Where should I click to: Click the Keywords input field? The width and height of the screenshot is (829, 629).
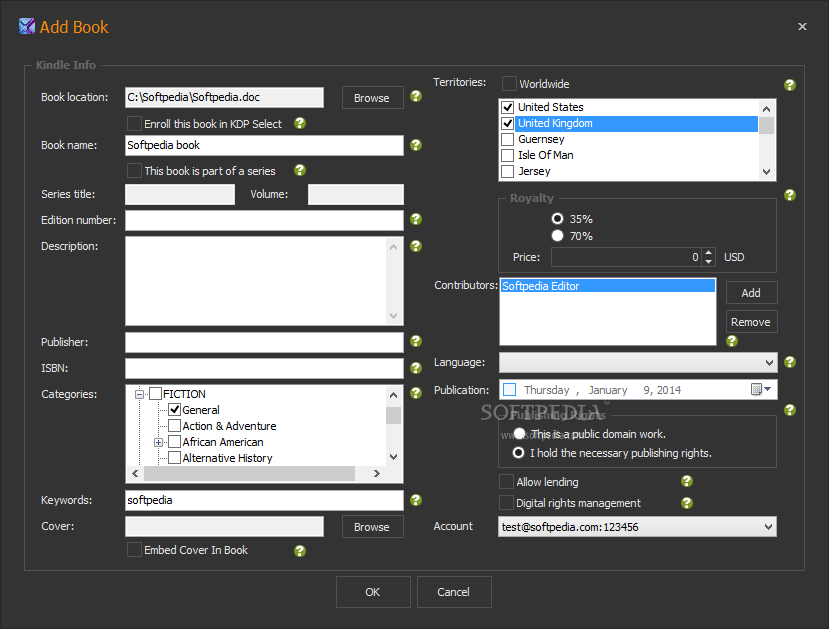click(x=264, y=500)
